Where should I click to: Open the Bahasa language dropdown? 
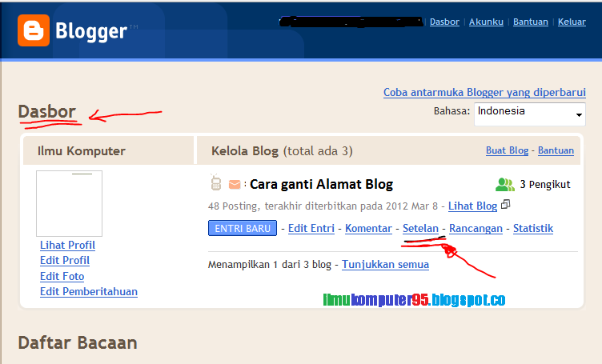pyautogui.click(x=530, y=114)
